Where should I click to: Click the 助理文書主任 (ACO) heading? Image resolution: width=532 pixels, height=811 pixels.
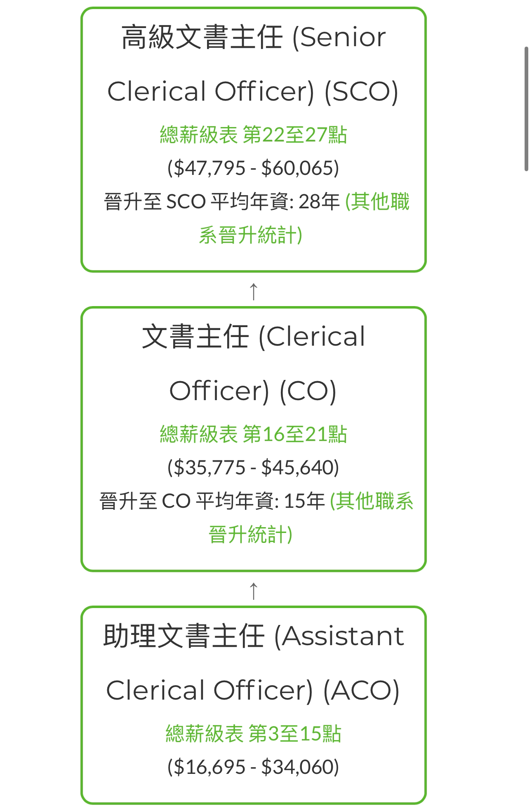(253, 663)
